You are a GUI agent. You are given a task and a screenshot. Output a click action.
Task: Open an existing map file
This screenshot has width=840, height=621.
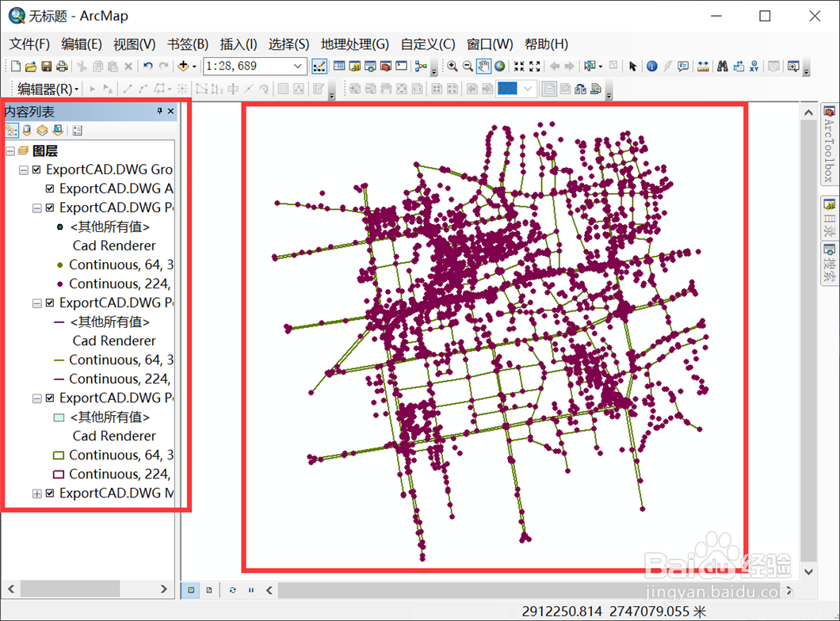click(x=31, y=66)
